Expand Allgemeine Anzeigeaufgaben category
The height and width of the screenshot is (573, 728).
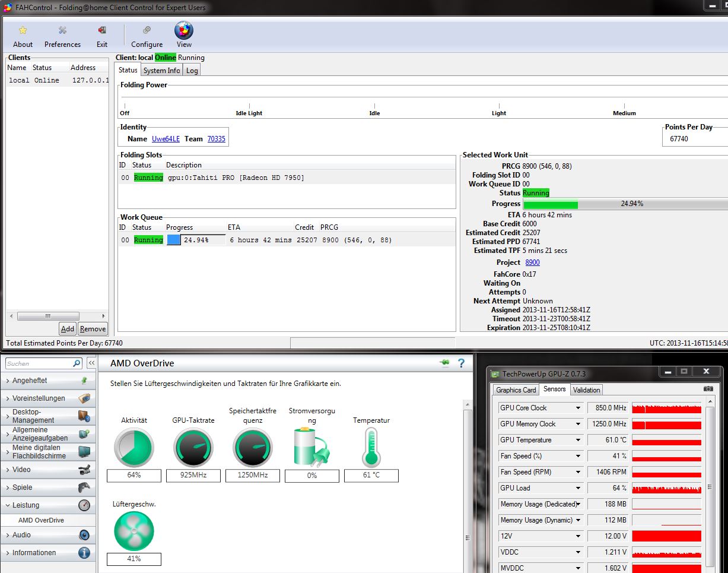click(x=47, y=433)
